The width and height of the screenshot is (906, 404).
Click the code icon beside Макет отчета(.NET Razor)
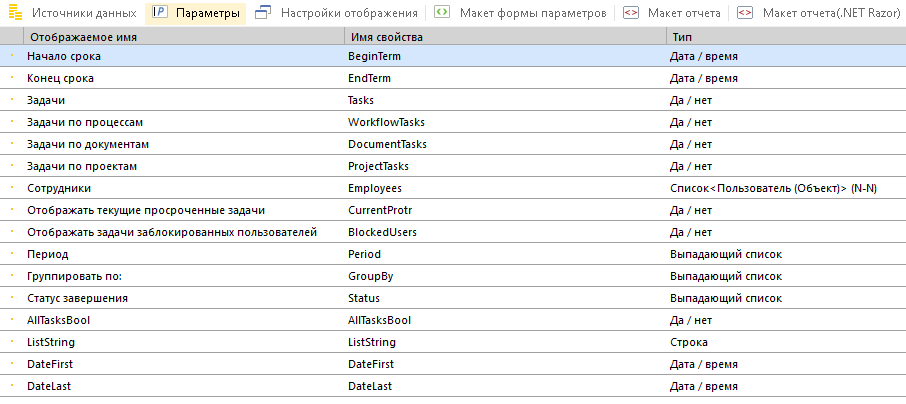744,14
